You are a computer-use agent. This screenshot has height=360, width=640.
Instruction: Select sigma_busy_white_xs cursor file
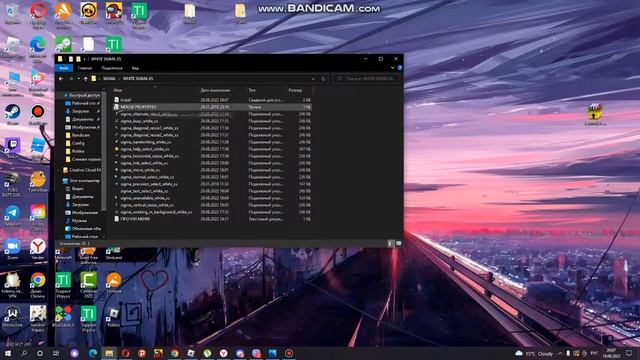click(212, 121)
